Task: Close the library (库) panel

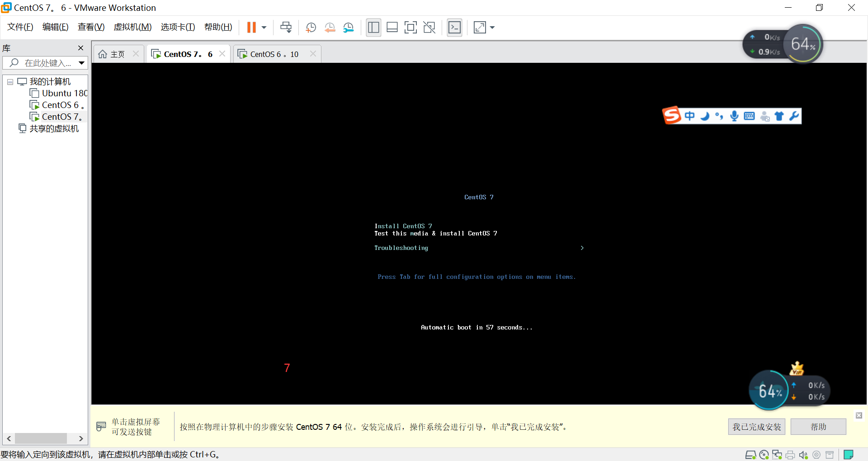Action: pyautogui.click(x=81, y=48)
